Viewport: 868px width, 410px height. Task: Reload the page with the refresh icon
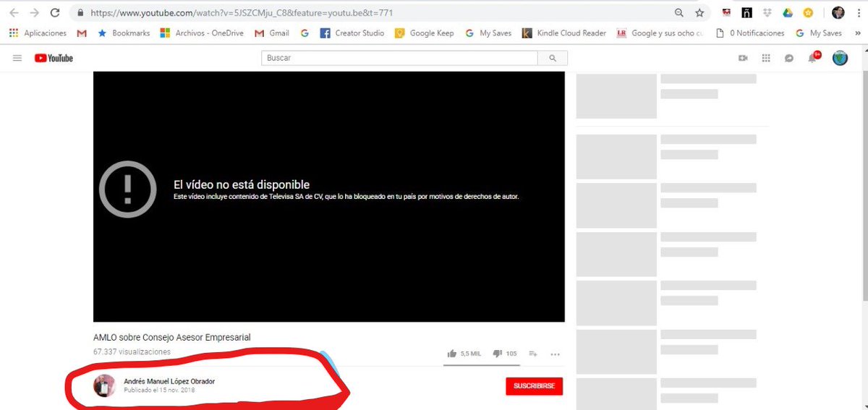55,13
